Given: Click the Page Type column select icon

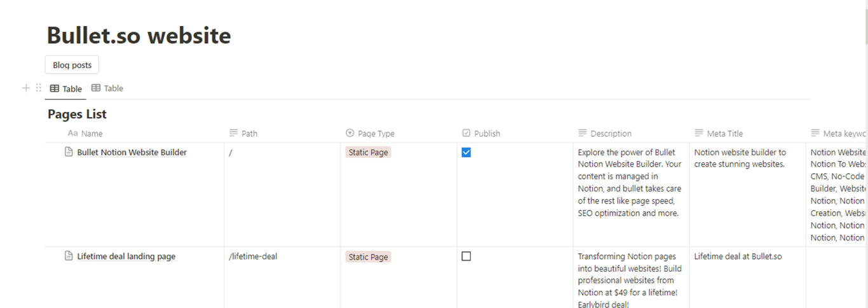Looking at the screenshot, I should point(349,134).
